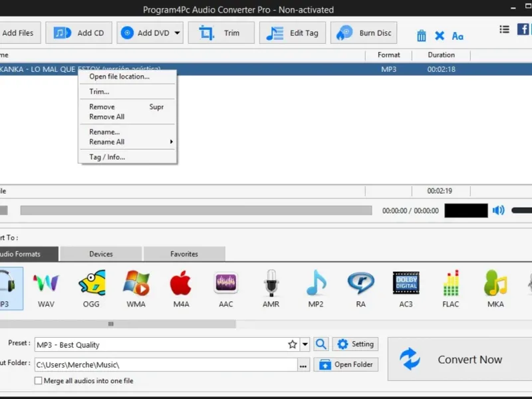Viewport: 532px width, 399px height.
Task: Select the WMA format icon
Action: tap(136, 289)
